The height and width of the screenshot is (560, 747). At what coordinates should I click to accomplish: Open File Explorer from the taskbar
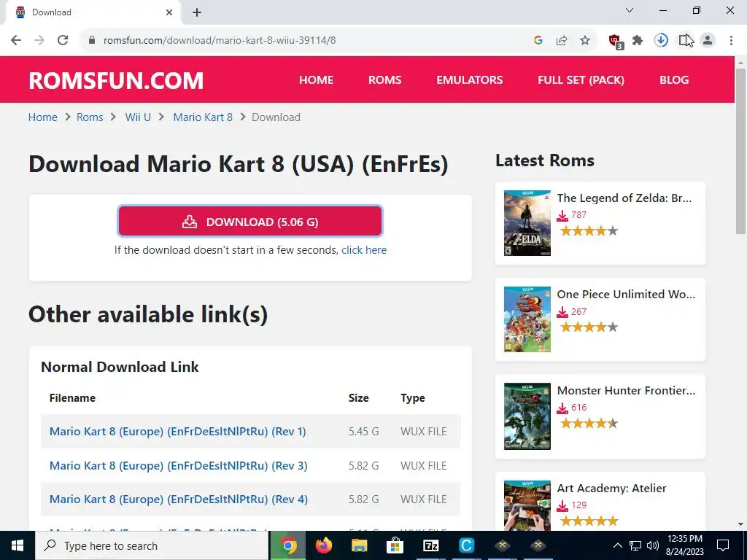click(x=360, y=545)
